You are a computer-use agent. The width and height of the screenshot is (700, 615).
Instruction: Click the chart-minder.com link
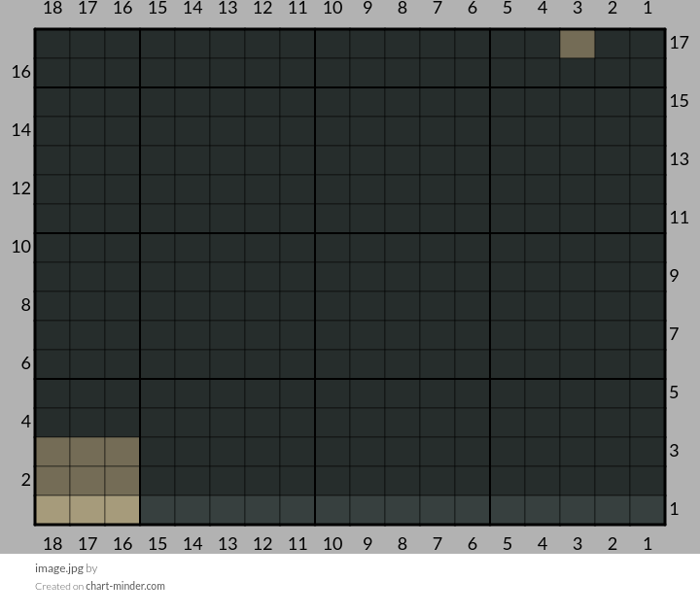[x=125, y=586]
